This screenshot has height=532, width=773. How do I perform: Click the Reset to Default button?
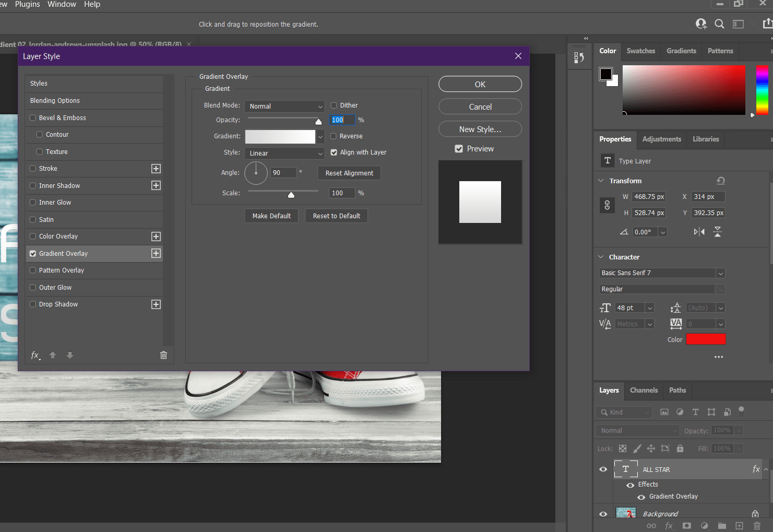coord(336,216)
